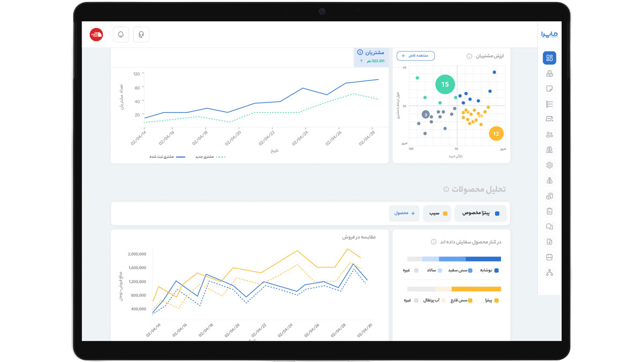
Task: Click the مشاهده کامل button
Action: point(415,56)
